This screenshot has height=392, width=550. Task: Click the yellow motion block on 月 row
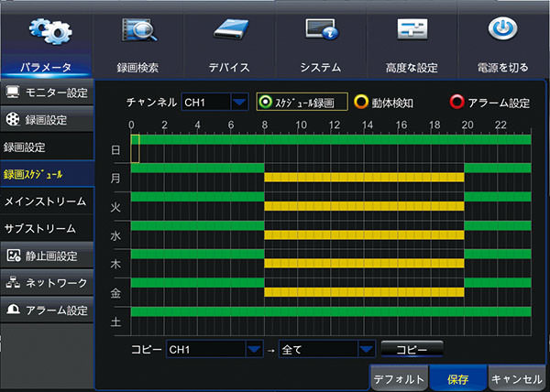tap(363, 177)
